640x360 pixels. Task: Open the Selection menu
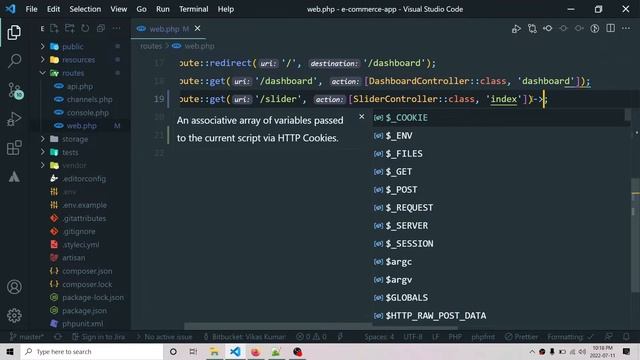tap(85, 9)
